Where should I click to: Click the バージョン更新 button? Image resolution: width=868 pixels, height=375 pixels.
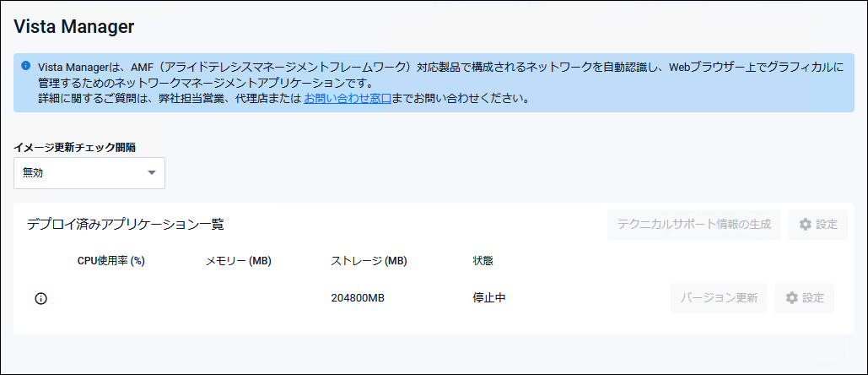[x=719, y=298]
